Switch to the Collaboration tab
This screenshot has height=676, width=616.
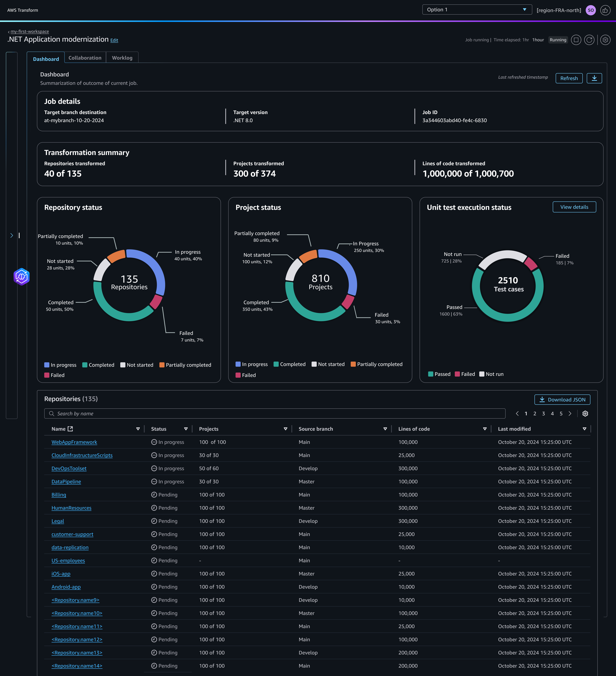[85, 58]
